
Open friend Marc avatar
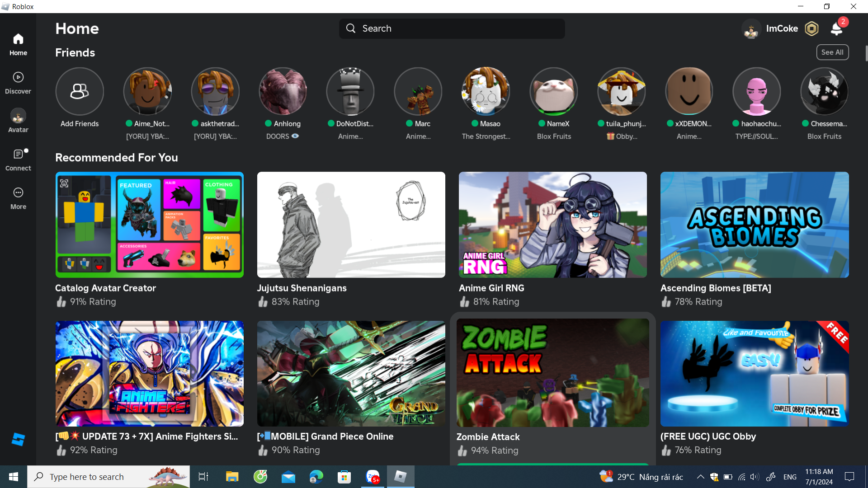418,91
